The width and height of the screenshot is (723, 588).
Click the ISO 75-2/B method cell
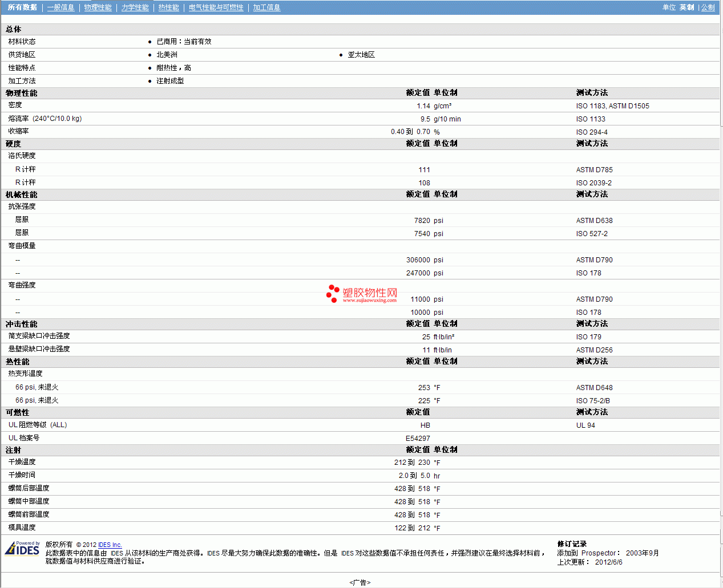click(593, 401)
